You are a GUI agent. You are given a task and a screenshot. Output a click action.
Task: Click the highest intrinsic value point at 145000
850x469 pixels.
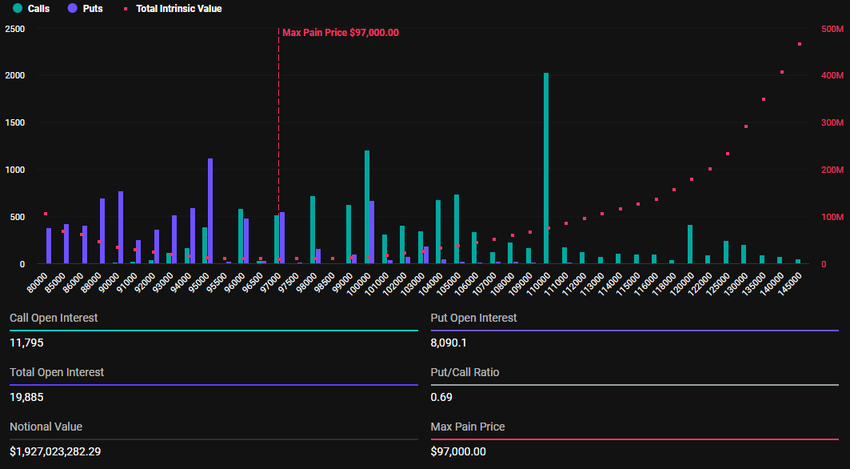799,44
